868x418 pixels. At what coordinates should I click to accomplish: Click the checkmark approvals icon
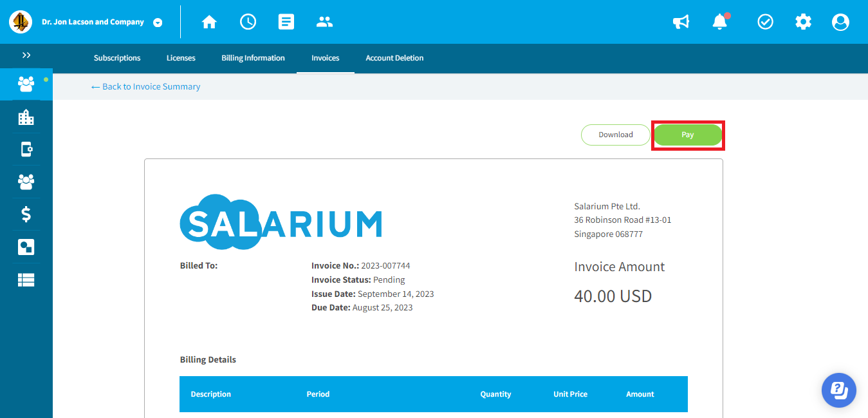tap(765, 22)
